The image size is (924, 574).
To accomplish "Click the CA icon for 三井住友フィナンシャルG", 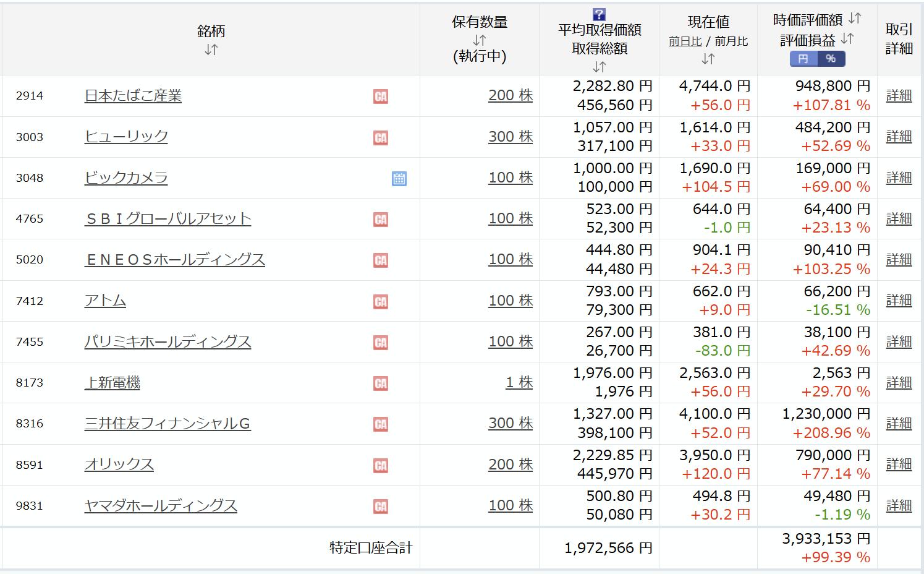I will pyautogui.click(x=381, y=424).
